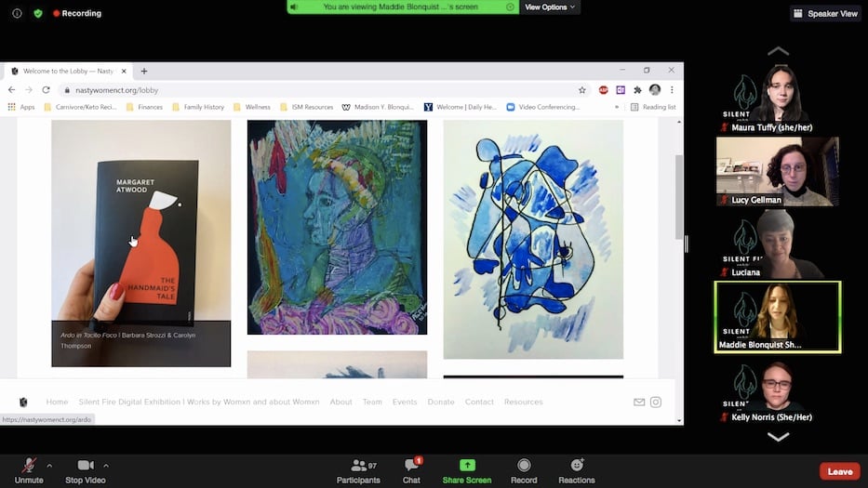Click the green encryption shield icon
868x488 pixels.
click(37, 13)
